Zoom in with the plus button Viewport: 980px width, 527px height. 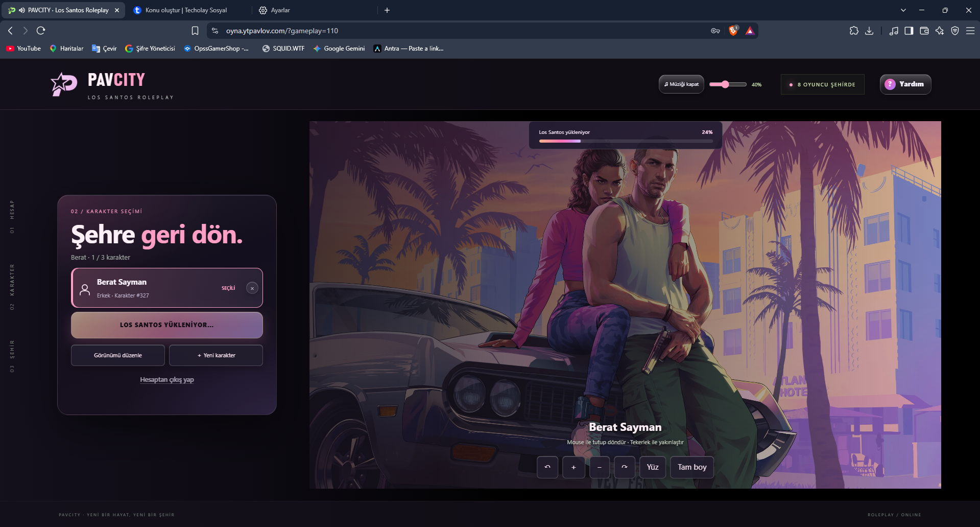pos(573,467)
